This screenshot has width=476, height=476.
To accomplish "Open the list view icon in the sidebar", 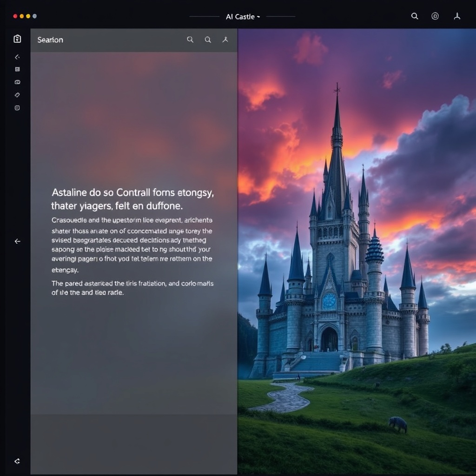I will click(17, 69).
